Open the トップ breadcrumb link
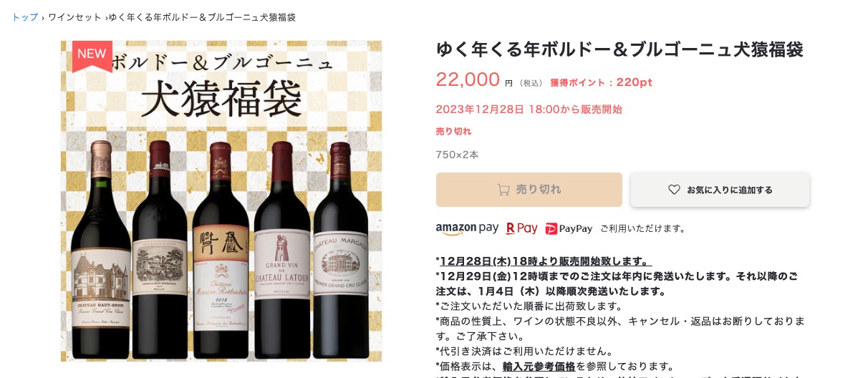Image resolution: width=868 pixels, height=378 pixels. pyautogui.click(x=25, y=17)
